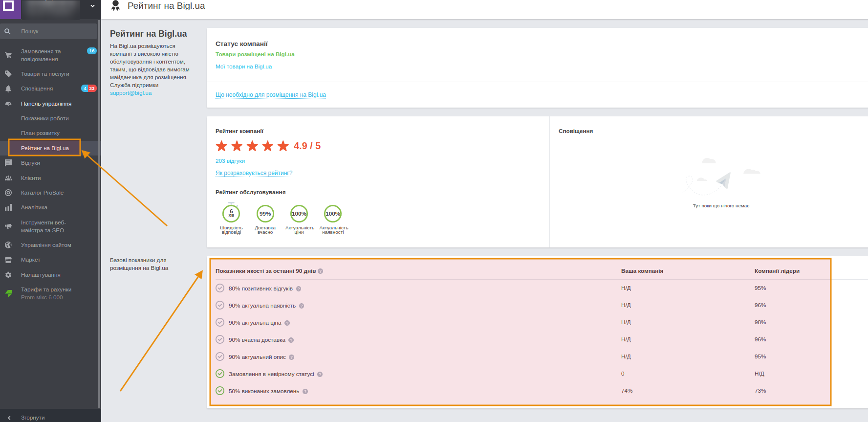
Task: Click the 203 відгуки link
Action: 230,161
